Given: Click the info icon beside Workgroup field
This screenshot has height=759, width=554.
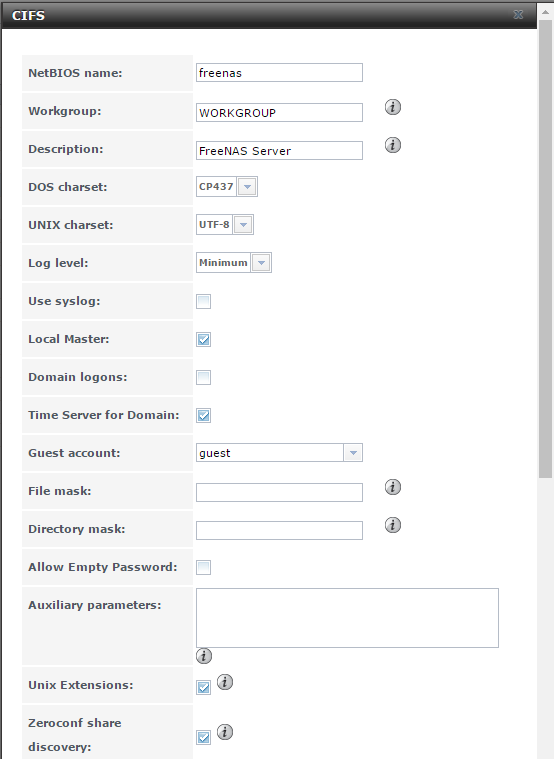Looking at the screenshot, I should (393, 107).
